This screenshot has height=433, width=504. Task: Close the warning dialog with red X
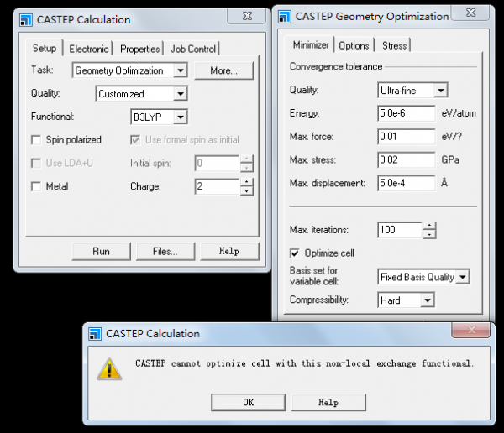tap(471, 330)
